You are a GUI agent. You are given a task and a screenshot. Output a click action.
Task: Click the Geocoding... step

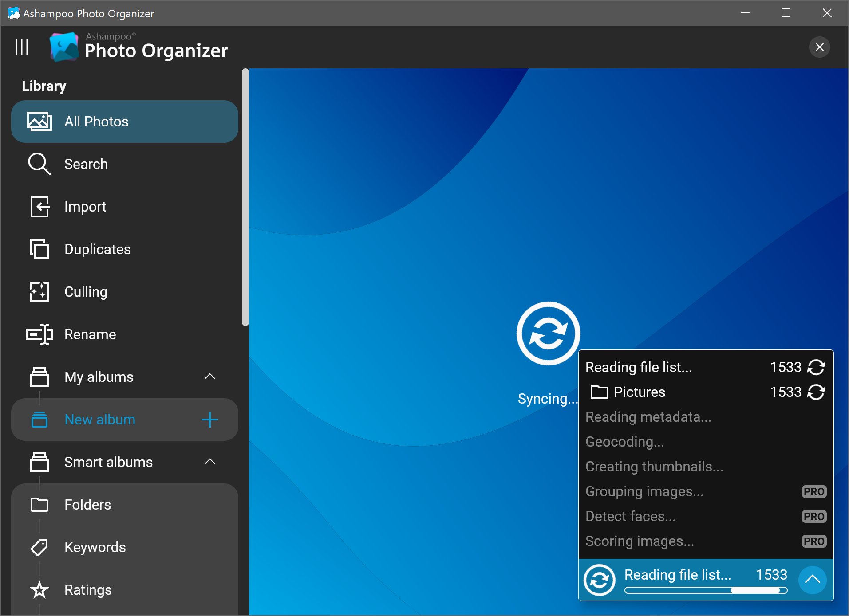(625, 442)
